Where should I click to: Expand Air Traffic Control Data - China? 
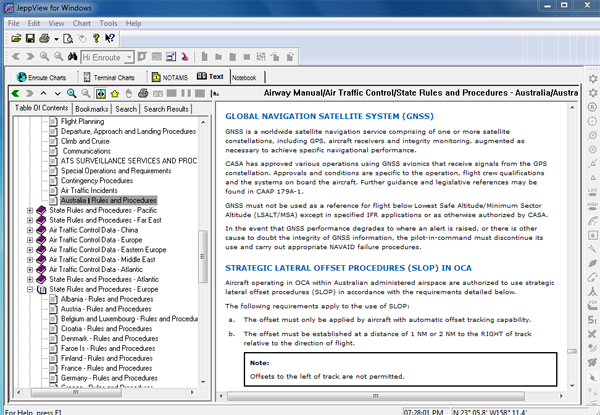[x=30, y=230]
